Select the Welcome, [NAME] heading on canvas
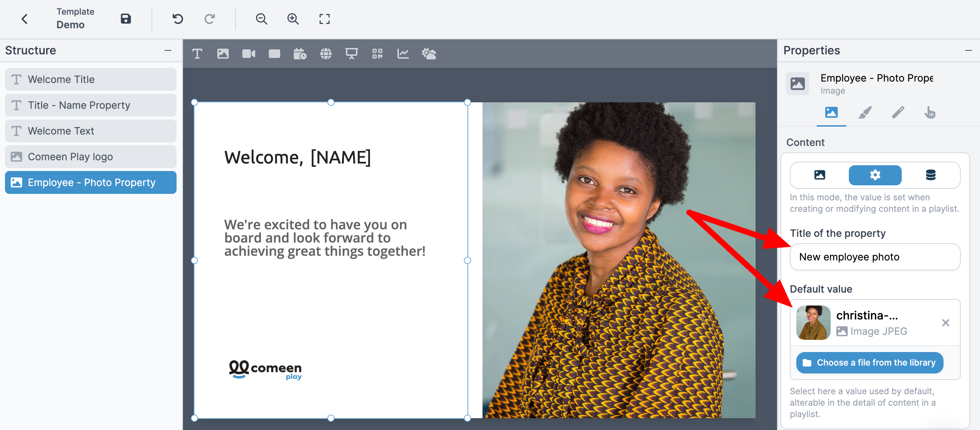The image size is (980, 430). tap(297, 157)
